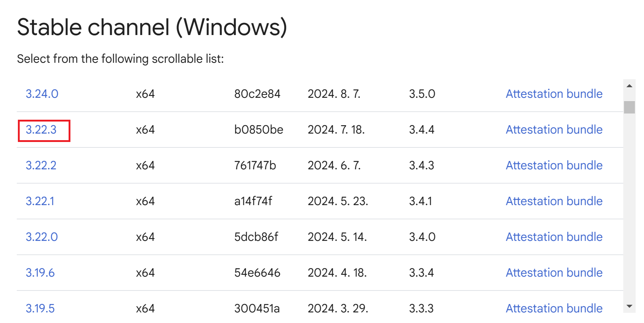
Task: View Attestation bundle for 3.19.6
Action: (x=554, y=273)
